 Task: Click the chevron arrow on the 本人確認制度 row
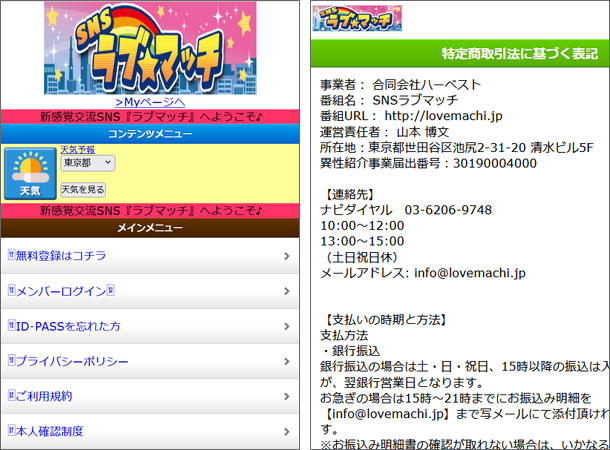pos(287,431)
